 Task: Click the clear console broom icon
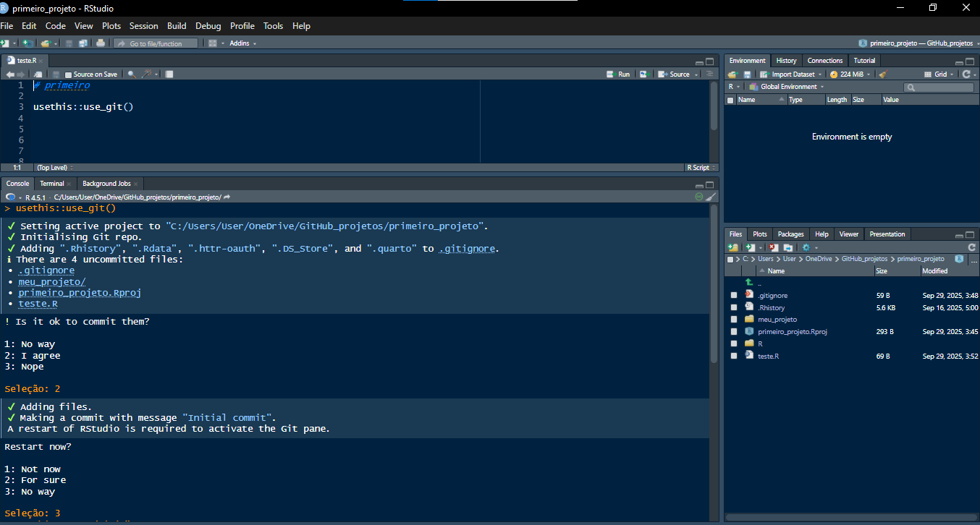[x=711, y=197]
